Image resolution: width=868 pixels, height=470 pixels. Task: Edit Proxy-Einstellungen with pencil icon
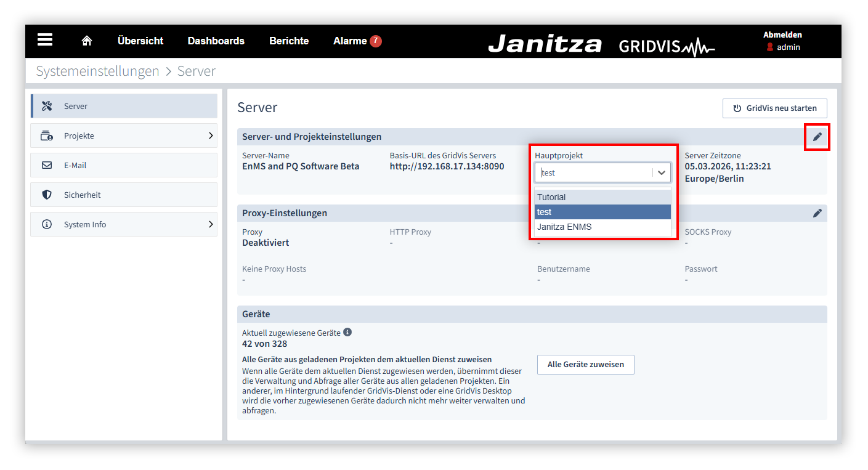pos(817,213)
